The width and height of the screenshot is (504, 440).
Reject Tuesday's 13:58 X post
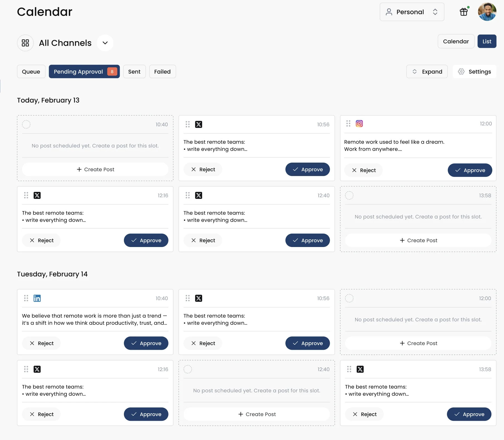[x=364, y=414]
